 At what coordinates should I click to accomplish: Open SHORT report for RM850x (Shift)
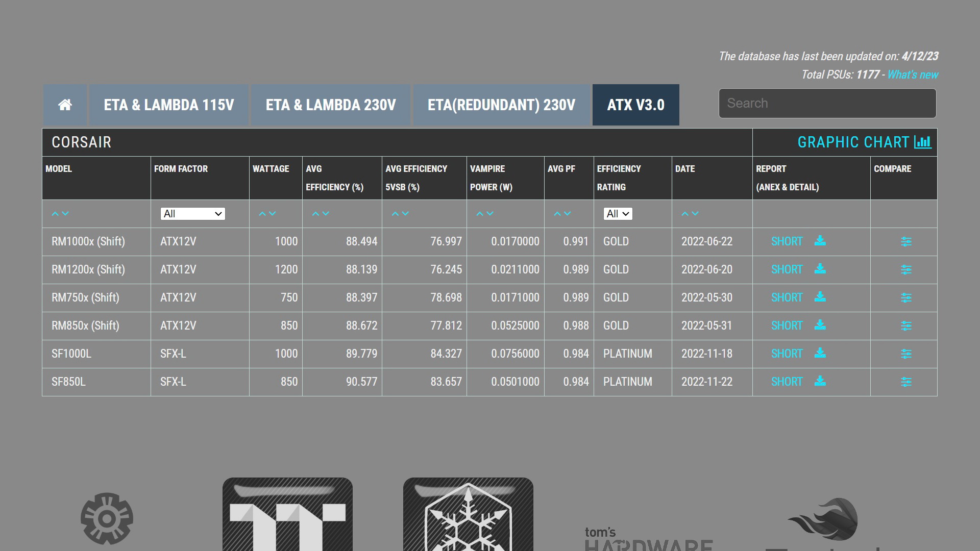pyautogui.click(x=787, y=325)
